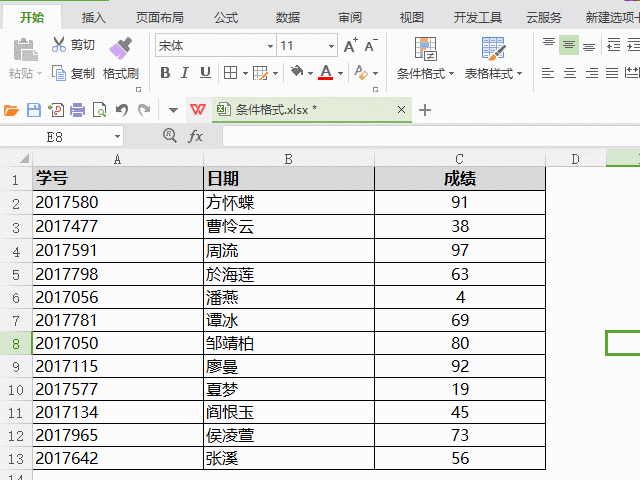Expand quick access toolbar customize arrow
Image resolution: width=640 pixels, height=480 pixels.
pyautogui.click(x=173, y=110)
